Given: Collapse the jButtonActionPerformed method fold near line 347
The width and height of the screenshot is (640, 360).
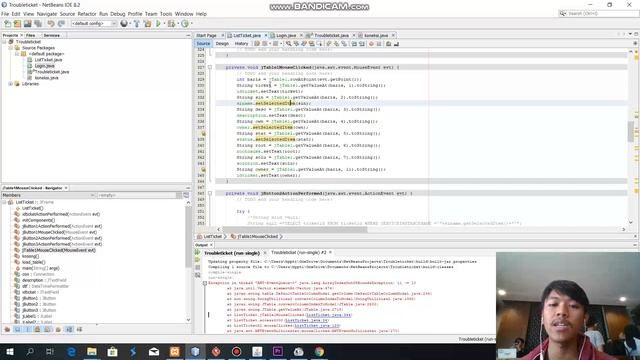Looking at the screenshot, I should coord(210,193).
